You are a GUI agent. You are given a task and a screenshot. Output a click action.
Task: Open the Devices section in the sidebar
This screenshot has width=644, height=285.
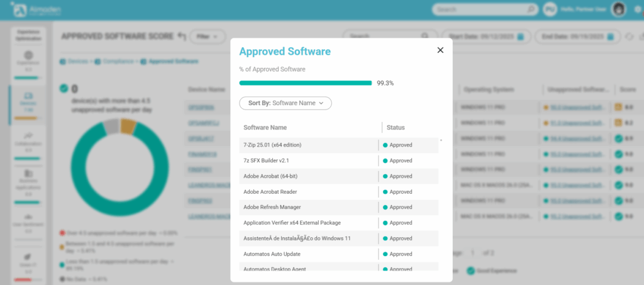28,99
